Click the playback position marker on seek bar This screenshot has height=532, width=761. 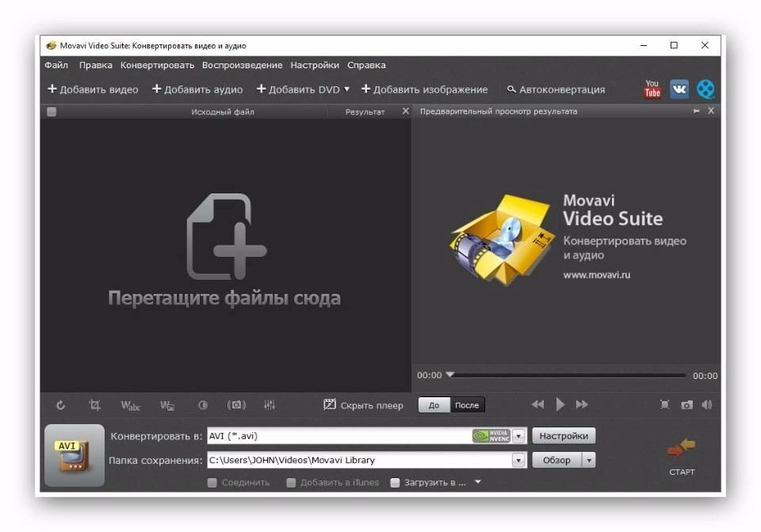(450, 374)
